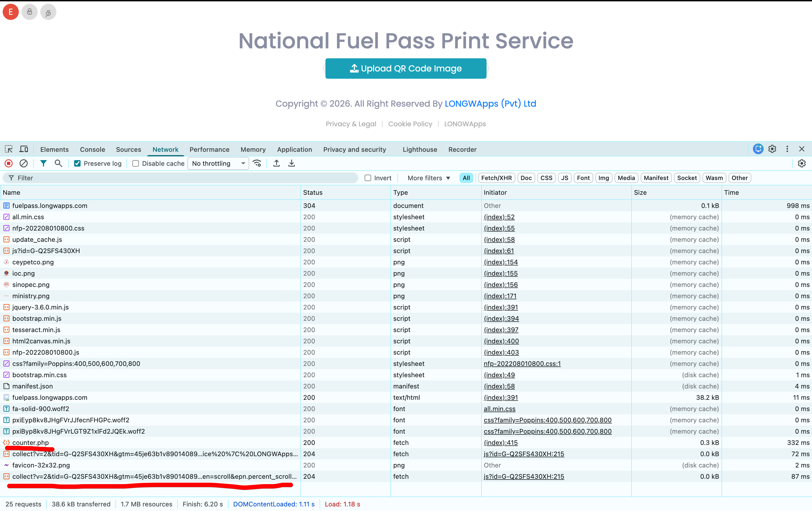Filter requests by Socket
The image size is (812, 511).
687,178
